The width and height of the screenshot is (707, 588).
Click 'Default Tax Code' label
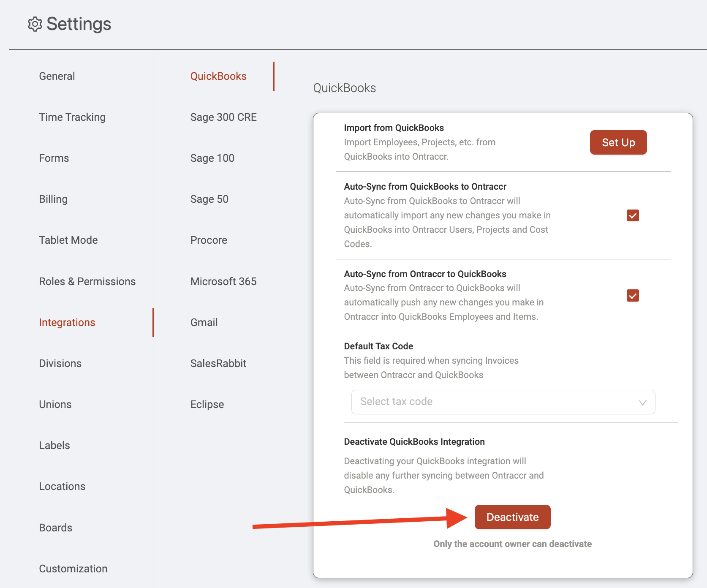point(378,346)
